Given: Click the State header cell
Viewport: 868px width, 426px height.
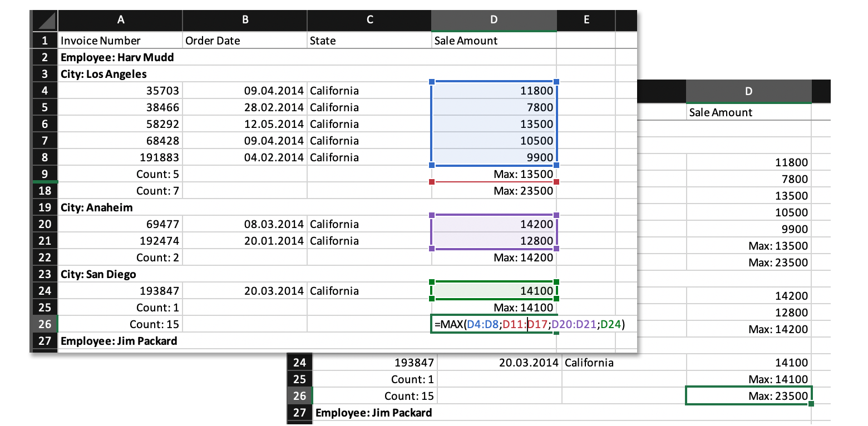Looking at the screenshot, I should click(x=369, y=41).
